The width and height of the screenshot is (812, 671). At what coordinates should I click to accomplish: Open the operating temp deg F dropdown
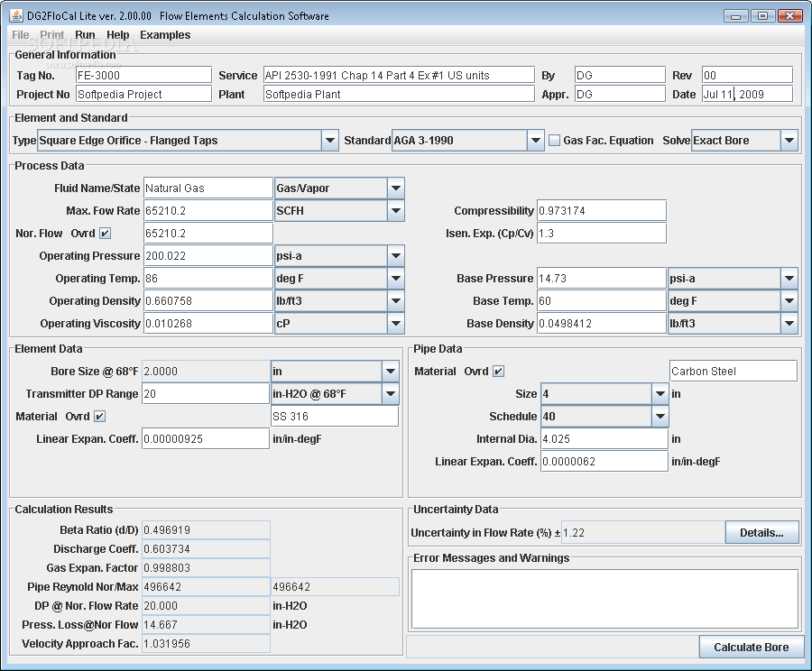pyautogui.click(x=396, y=279)
